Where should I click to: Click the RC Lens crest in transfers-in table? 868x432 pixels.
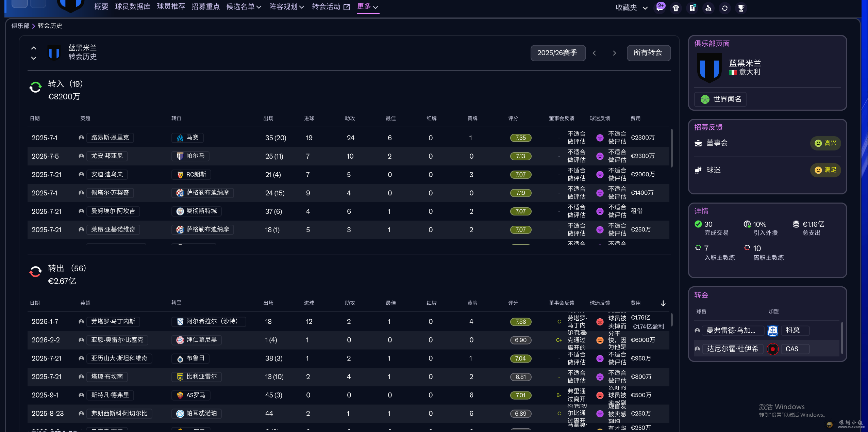point(180,175)
